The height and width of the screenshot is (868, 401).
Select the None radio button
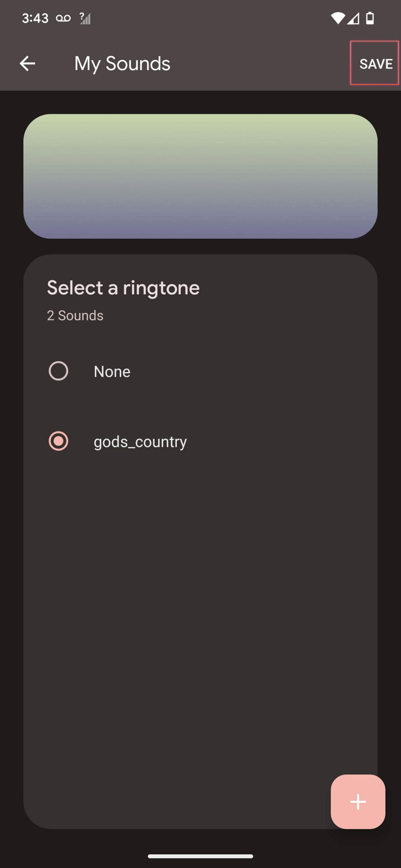click(58, 371)
